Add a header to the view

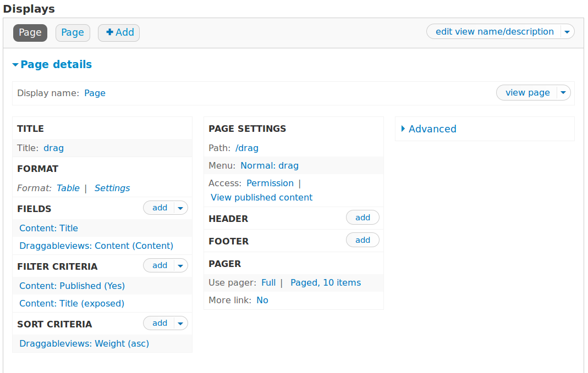(x=362, y=218)
